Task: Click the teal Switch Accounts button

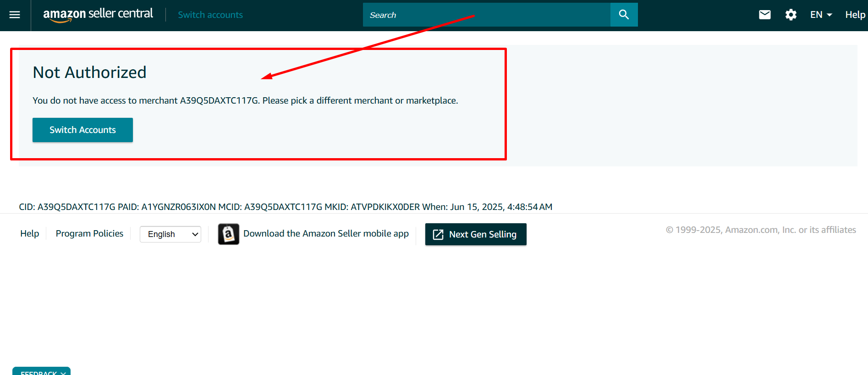Action: pos(82,130)
